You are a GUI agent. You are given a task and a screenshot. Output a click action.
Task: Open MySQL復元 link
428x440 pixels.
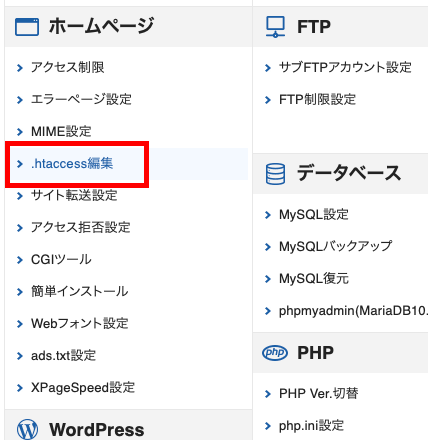[x=314, y=278]
